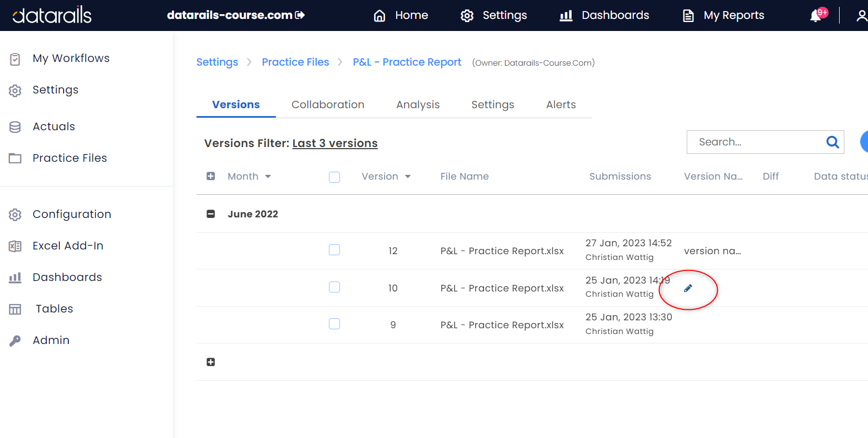The width and height of the screenshot is (868, 438).
Task: Open the Month column sort dropdown arrow
Action: (268, 176)
